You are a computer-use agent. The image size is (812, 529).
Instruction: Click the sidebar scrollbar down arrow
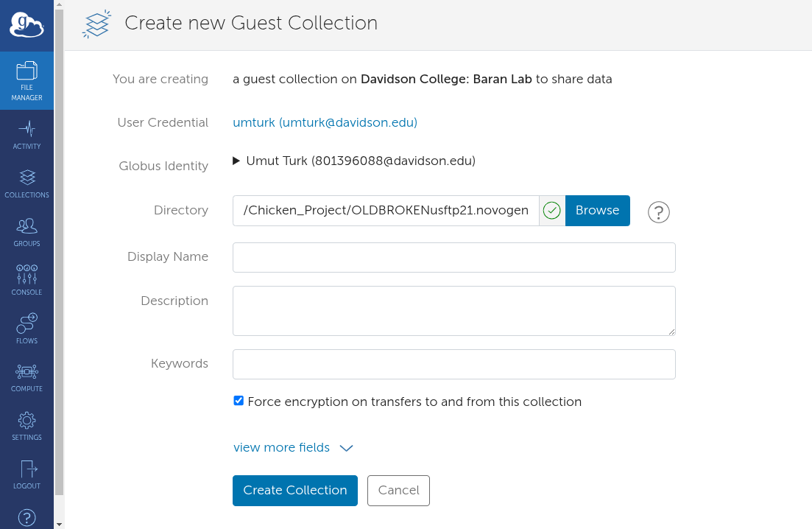click(59, 525)
